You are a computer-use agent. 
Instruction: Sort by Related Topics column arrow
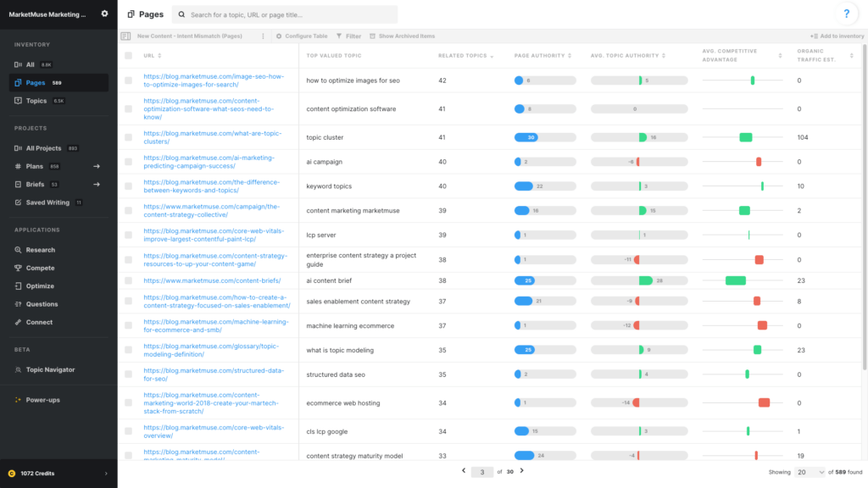492,56
